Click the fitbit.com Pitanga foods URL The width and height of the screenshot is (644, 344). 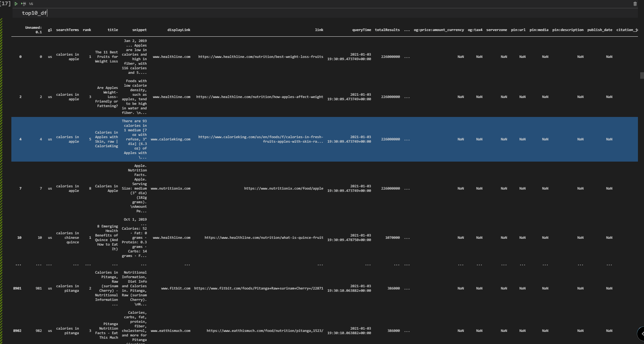[258, 288]
